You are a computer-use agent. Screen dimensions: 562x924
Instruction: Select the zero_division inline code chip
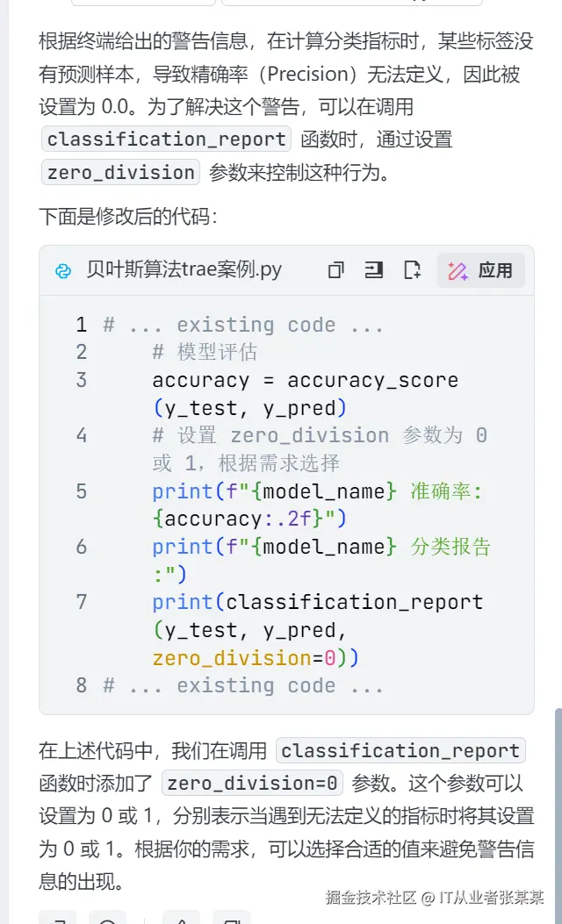pyautogui.click(x=119, y=173)
